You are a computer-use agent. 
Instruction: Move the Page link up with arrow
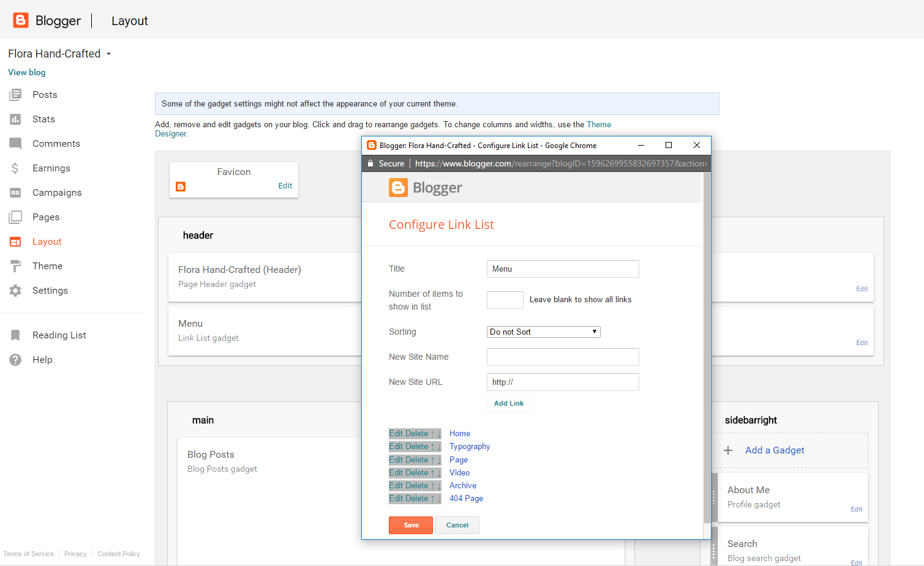pyautogui.click(x=432, y=460)
